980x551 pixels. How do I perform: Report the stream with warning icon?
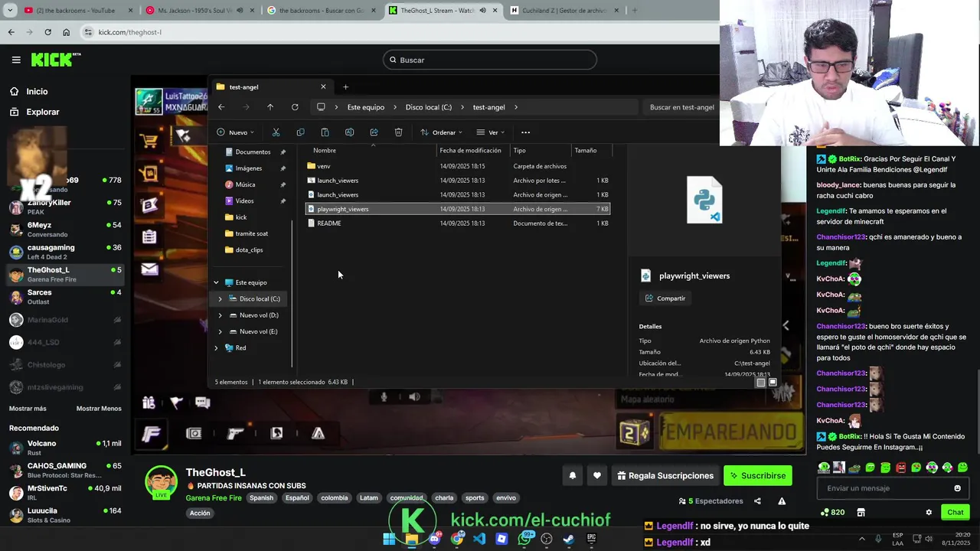pyautogui.click(x=782, y=501)
